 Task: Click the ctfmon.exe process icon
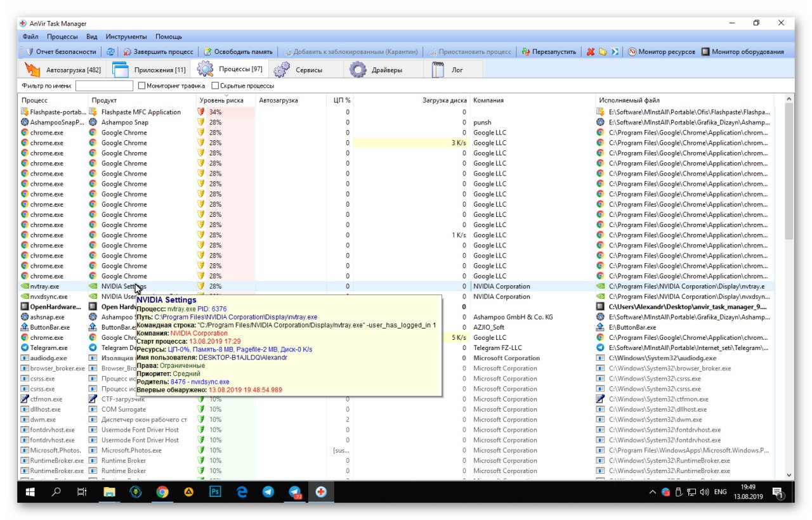(x=25, y=399)
